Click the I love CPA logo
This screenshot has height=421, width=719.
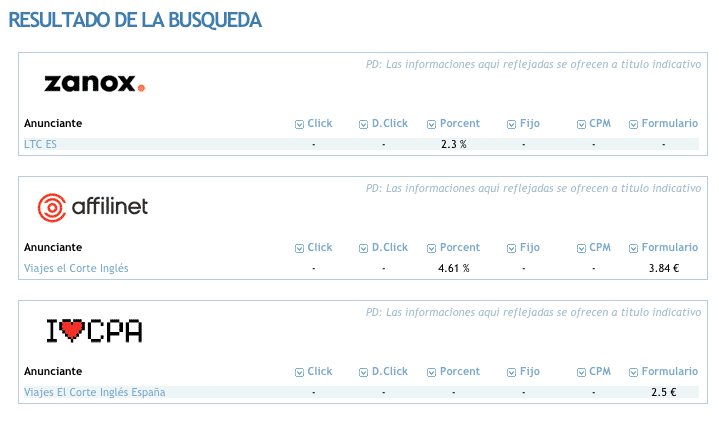[x=94, y=331]
